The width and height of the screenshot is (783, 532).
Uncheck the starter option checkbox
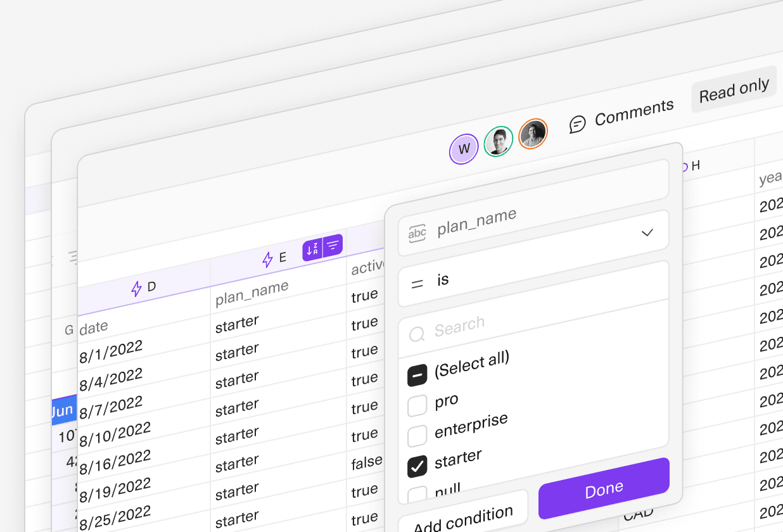coord(417,467)
